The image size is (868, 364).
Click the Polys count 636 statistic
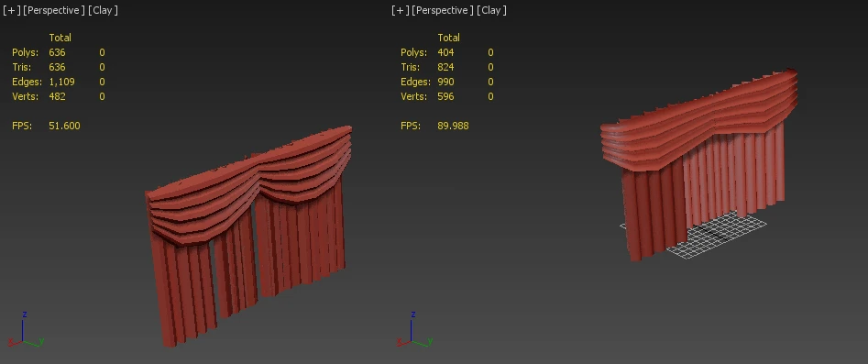(57, 52)
